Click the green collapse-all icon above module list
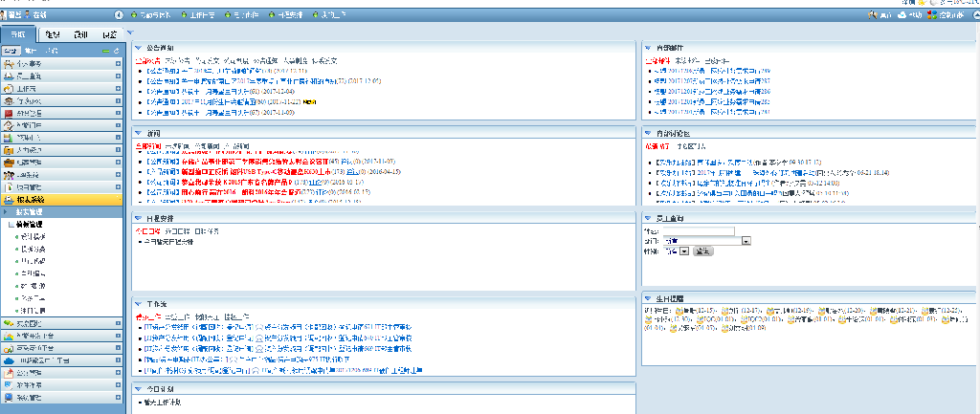The width and height of the screenshot is (980, 414). (x=106, y=51)
